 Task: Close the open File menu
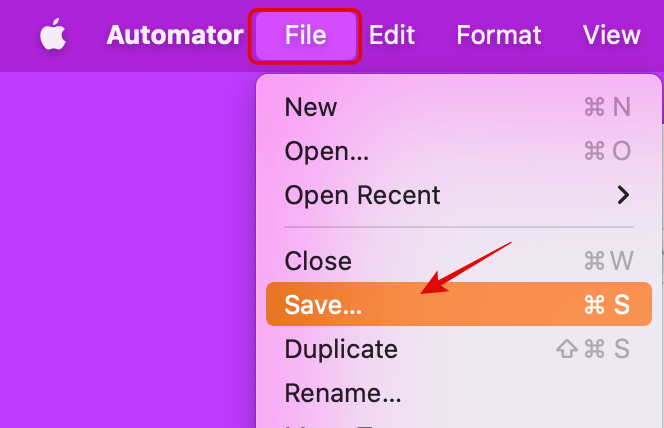pyautogui.click(x=305, y=35)
